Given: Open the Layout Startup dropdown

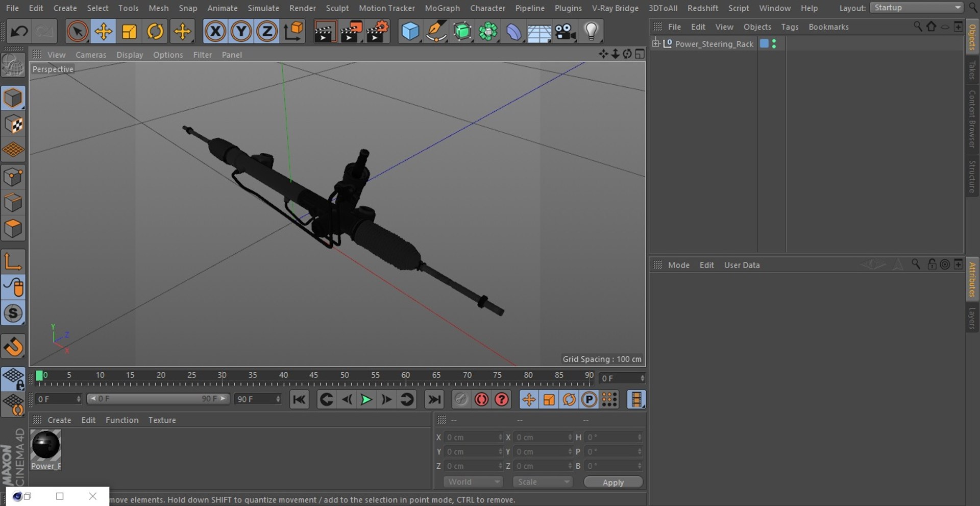Looking at the screenshot, I should coord(916,8).
